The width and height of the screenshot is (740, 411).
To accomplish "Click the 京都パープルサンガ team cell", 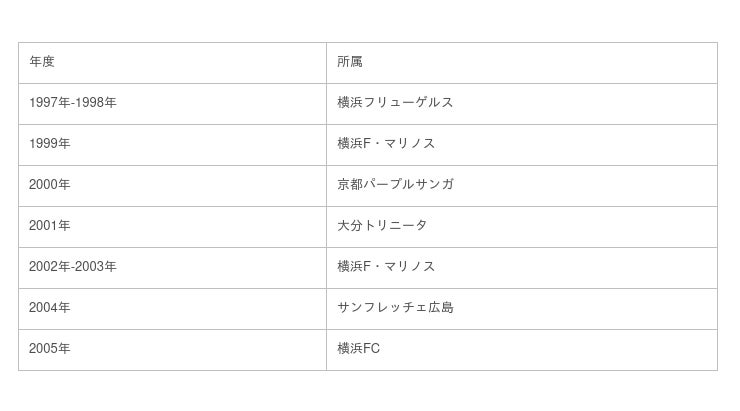I will (x=395, y=185).
